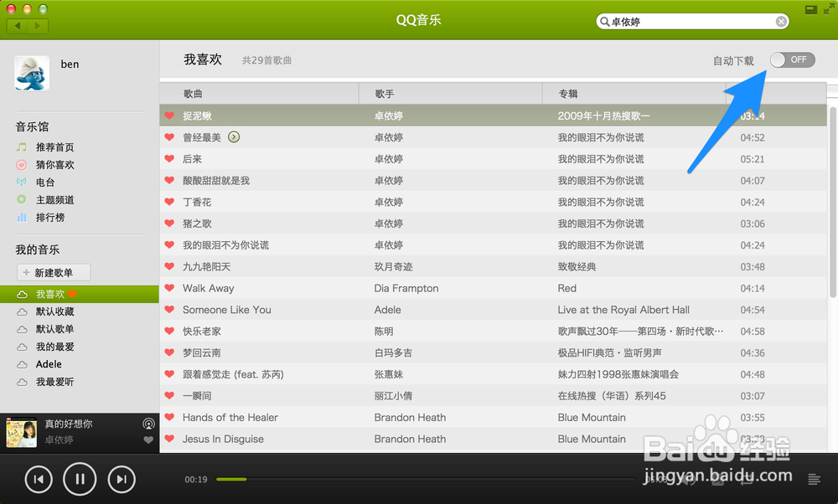Screen dimensions: 838x504
Task: Pause the currently playing song 真的好想你
Action: [x=80, y=479]
